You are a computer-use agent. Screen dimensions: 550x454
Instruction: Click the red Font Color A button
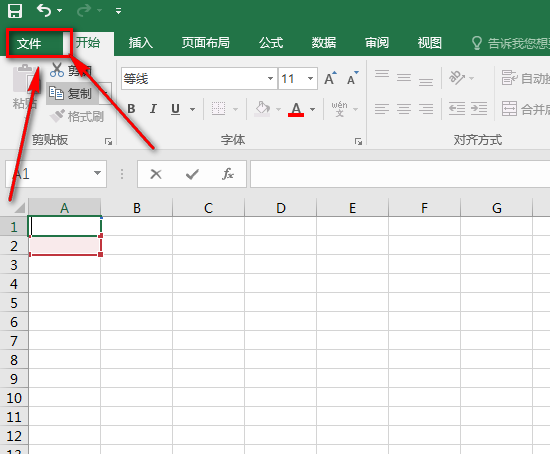click(x=296, y=109)
